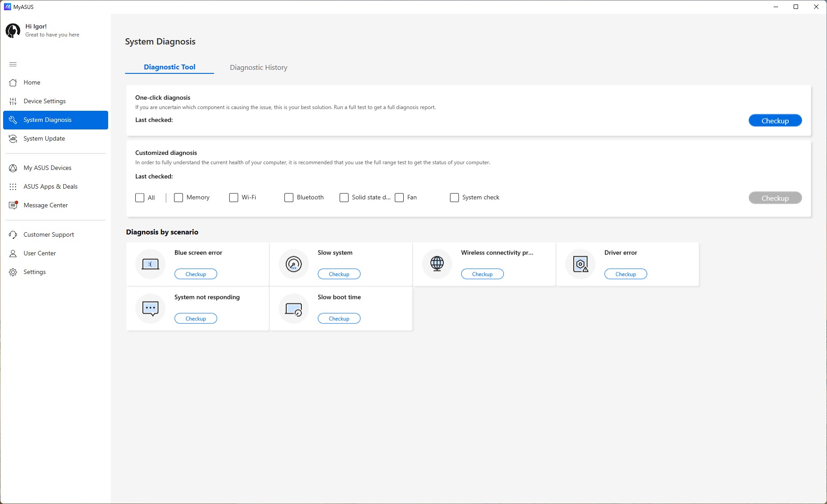827x504 pixels.
Task: Tick the Wi-Fi checkbox
Action: [x=234, y=198]
